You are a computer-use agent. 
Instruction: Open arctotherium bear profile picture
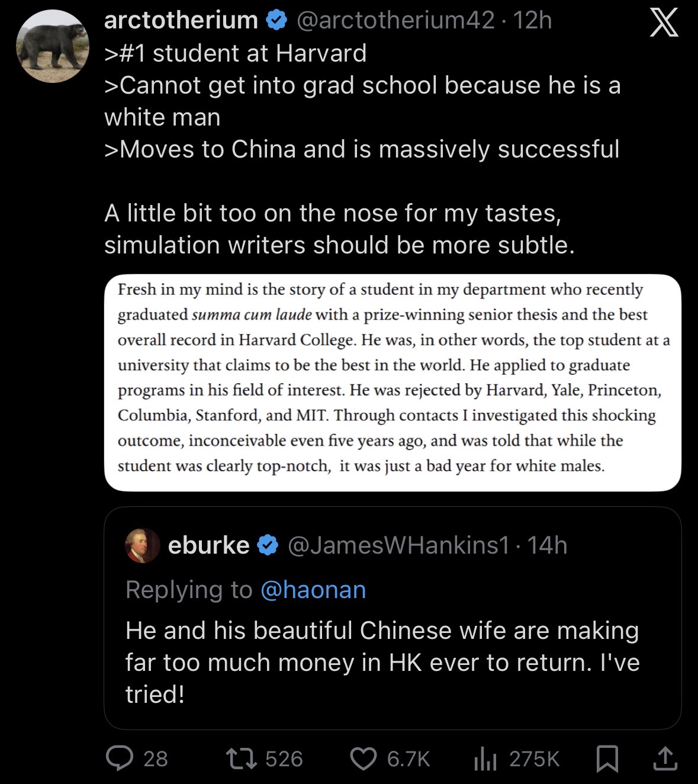coord(53,46)
